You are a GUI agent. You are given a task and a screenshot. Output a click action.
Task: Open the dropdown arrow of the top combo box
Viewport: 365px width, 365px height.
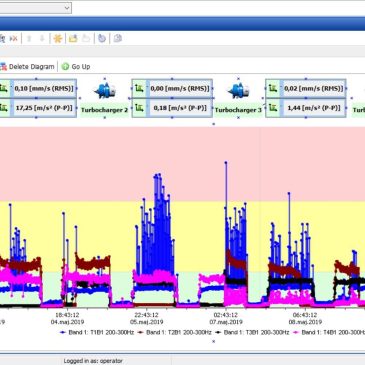pyautogui.click(x=67, y=8)
